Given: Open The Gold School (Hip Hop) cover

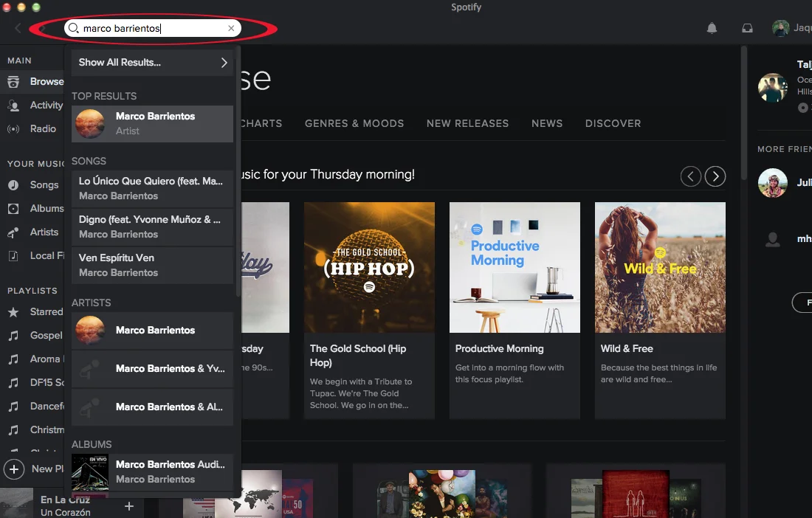Looking at the screenshot, I should (x=369, y=267).
